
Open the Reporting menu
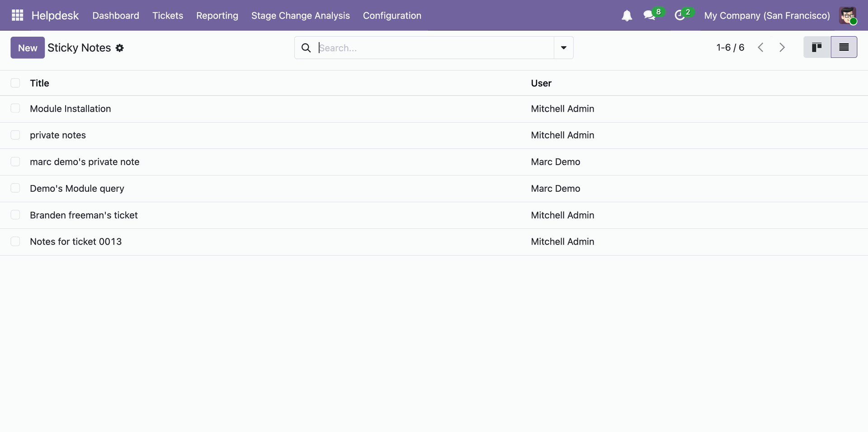click(217, 16)
